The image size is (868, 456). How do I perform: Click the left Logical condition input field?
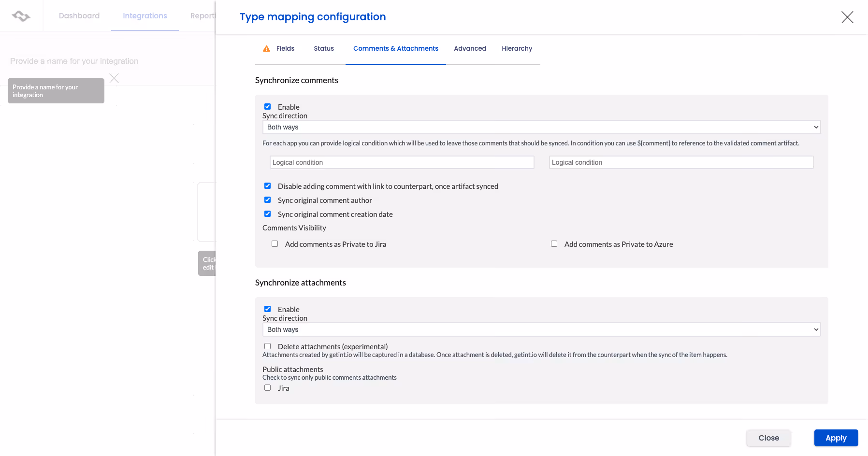point(401,162)
